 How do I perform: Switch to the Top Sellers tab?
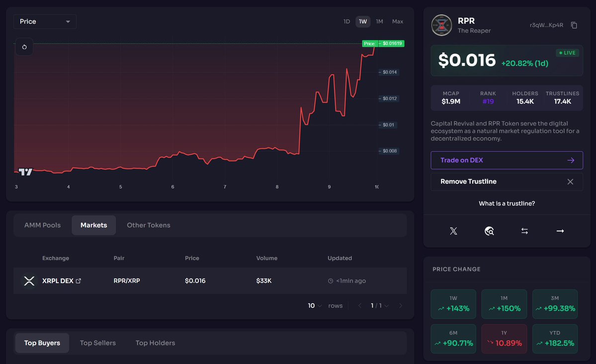98,343
